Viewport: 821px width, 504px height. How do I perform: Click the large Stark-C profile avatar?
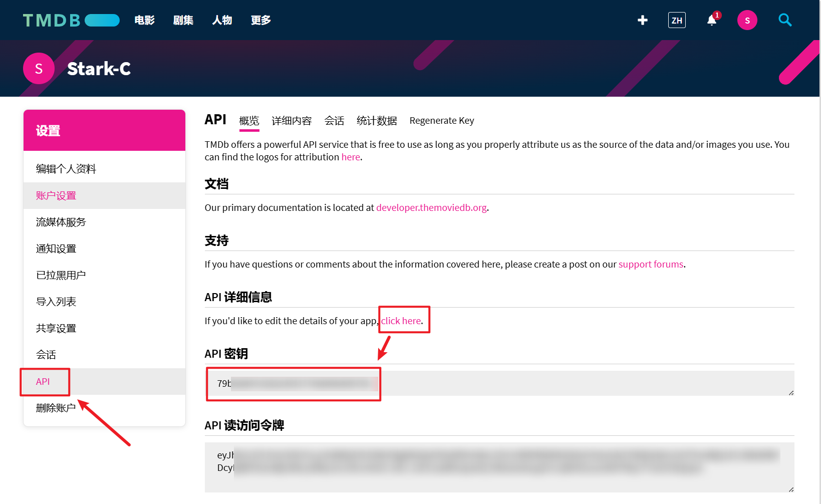(x=39, y=68)
